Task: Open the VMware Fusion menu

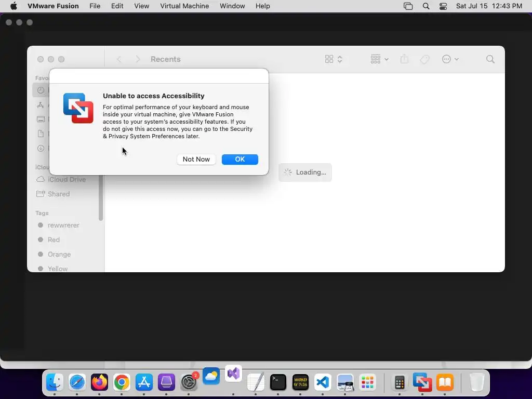Action: (53, 6)
